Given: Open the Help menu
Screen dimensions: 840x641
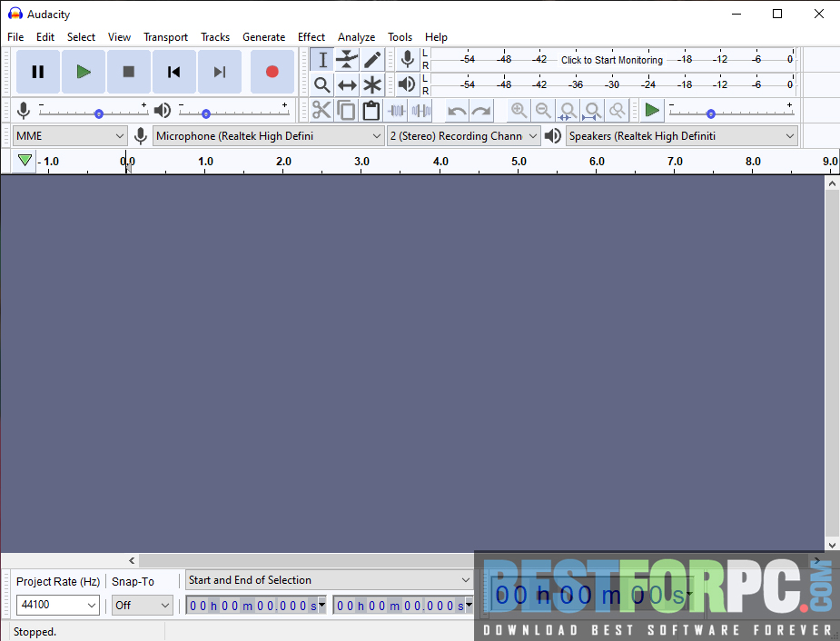Looking at the screenshot, I should [436, 37].
